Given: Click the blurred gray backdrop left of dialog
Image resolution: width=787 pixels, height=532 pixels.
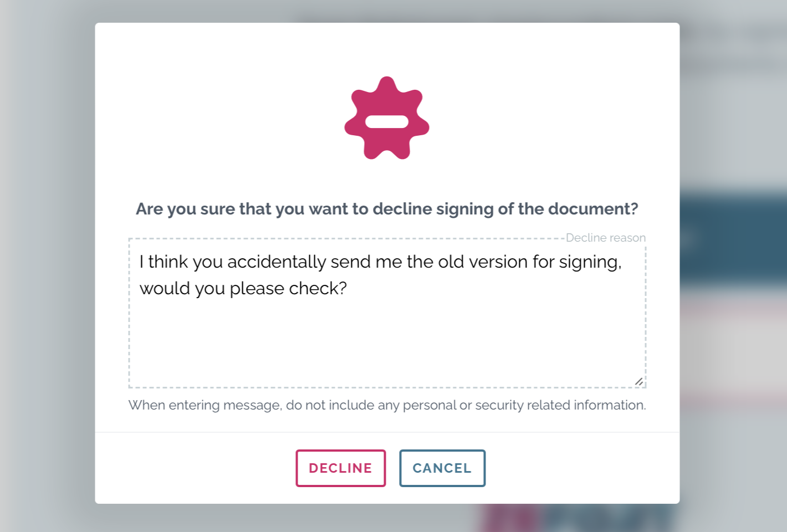Looking at the screenshot, I should [47, 266].
